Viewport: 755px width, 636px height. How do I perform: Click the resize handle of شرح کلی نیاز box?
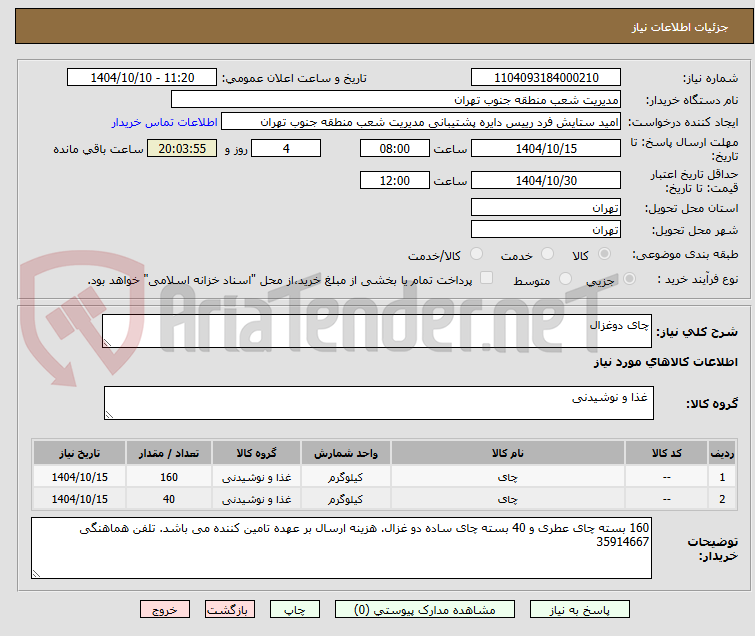(107, 343)
